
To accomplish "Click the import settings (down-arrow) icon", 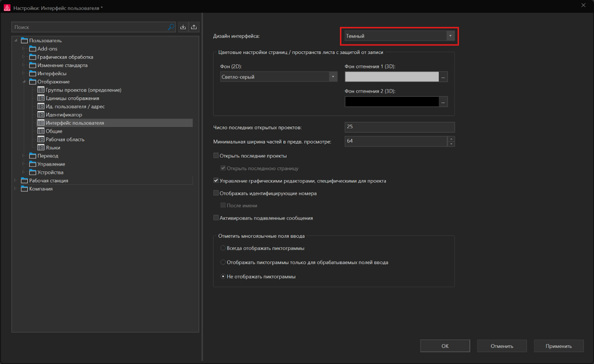I will tap(183, 27).
